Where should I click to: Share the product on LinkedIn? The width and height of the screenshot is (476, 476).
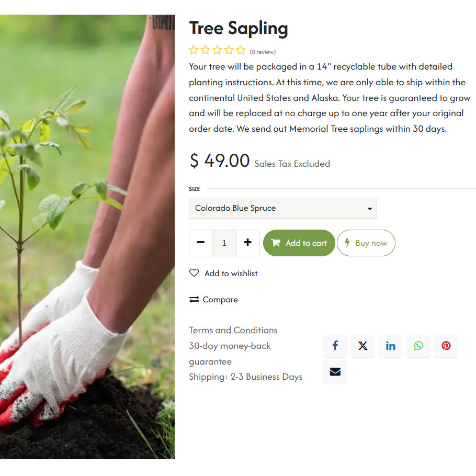390,346
